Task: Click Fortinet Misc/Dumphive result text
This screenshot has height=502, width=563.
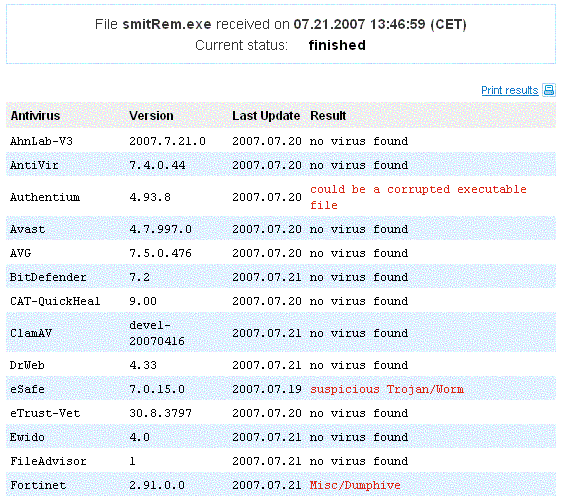Action: coord(355,485)
